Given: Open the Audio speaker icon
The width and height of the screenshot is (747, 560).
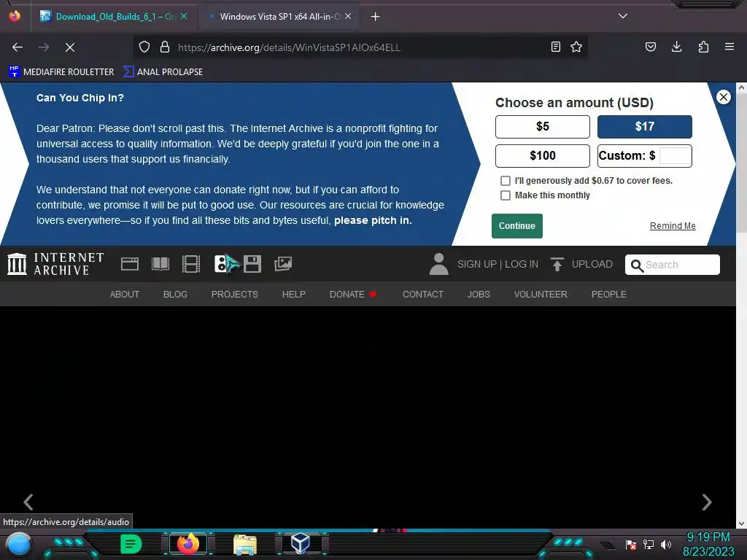Looking at the screenshot, I should (221, 264).
